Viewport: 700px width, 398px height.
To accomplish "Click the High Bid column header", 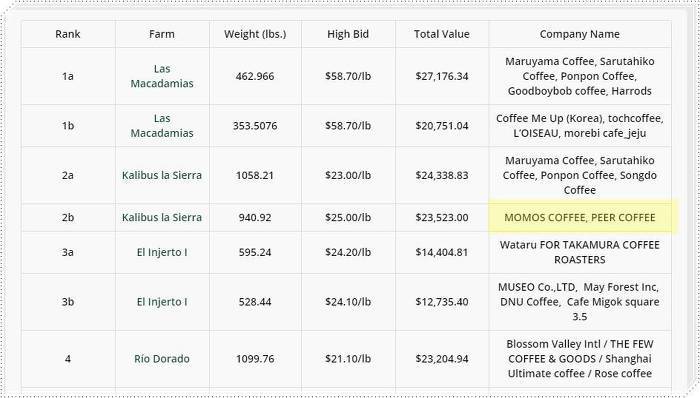I will click(x=348, y=34).
